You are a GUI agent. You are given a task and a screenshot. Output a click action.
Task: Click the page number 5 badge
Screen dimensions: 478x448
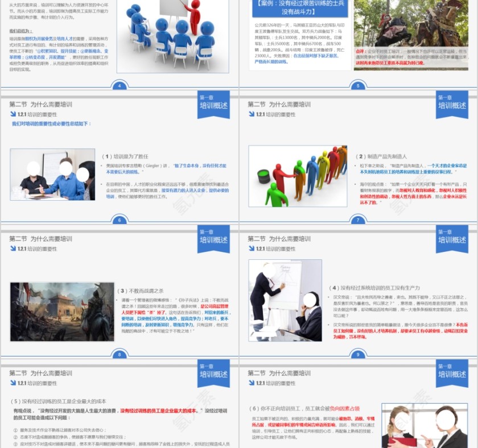(358, 86)
